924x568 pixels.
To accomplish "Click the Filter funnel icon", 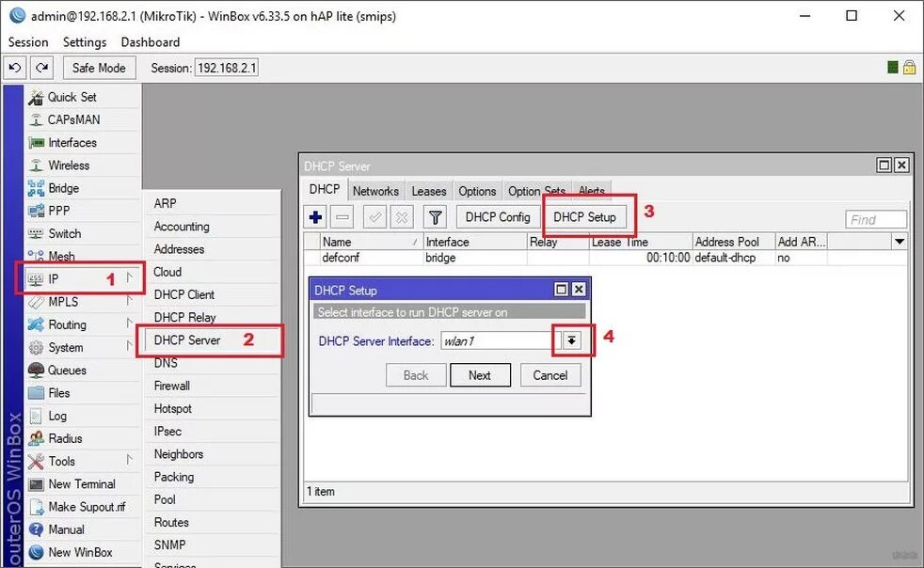I will [436, 217].
